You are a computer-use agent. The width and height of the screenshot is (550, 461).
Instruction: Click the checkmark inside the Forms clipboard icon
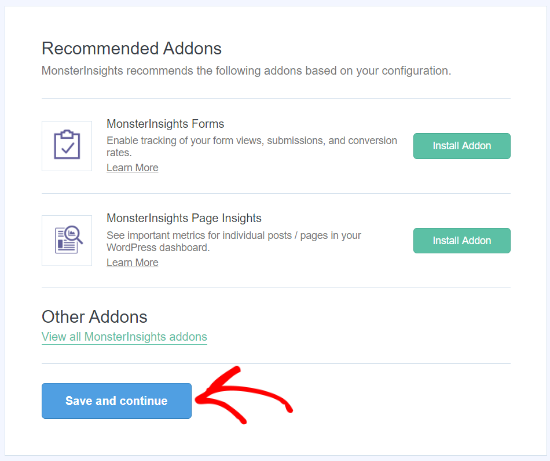[x=67, y=148]
